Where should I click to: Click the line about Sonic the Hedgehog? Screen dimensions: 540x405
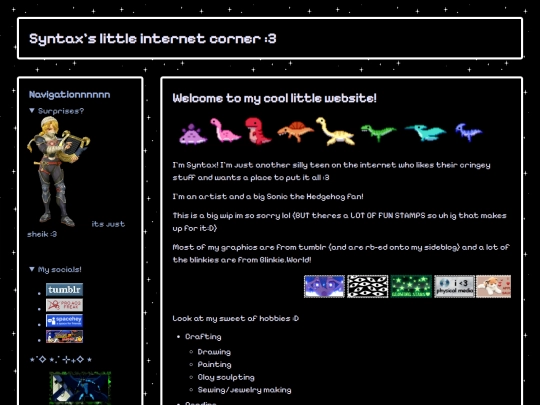coord(268,197)
